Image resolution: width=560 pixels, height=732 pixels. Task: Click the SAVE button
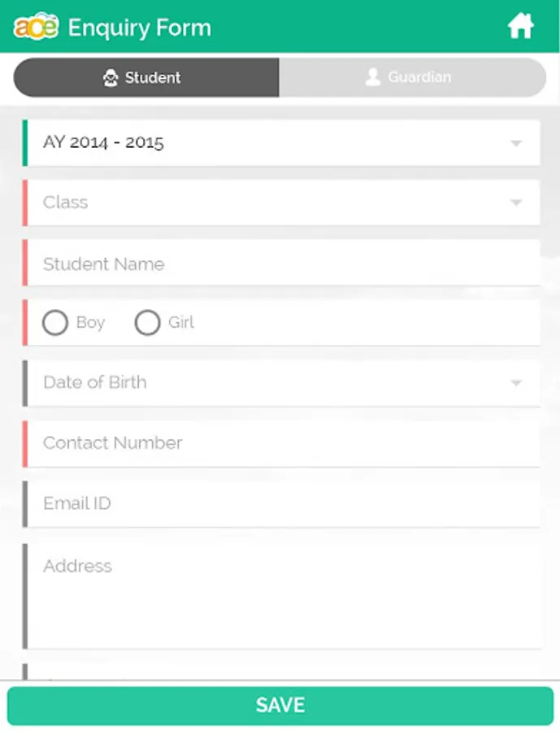pyautogui.click(x=280, y=705)
